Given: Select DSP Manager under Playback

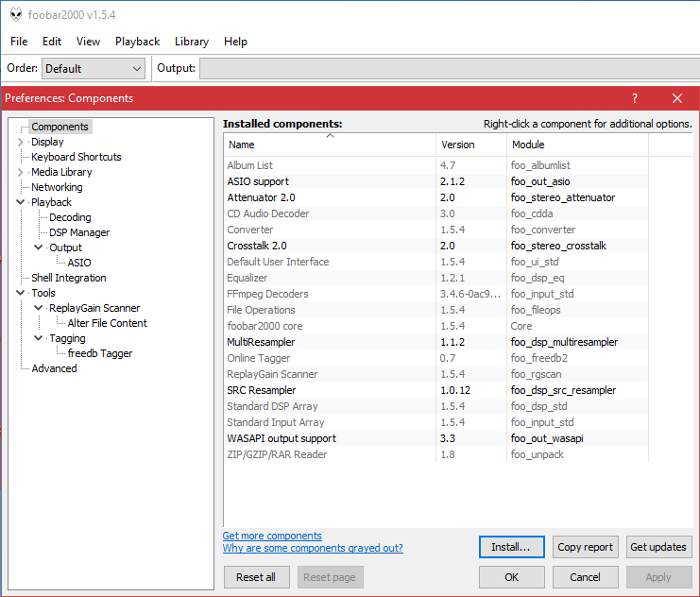Looking at the screenshot, I should tap(79, 232).
